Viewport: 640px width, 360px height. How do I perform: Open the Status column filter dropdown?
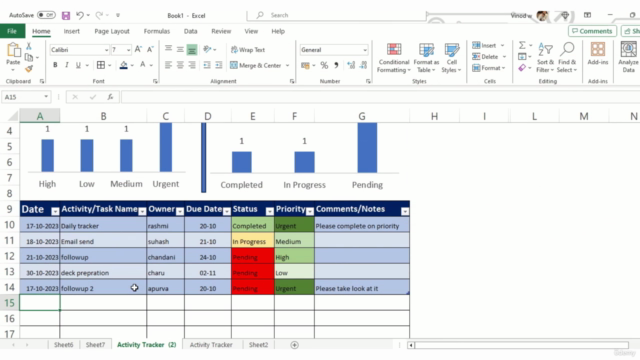[x=269, y=211]
